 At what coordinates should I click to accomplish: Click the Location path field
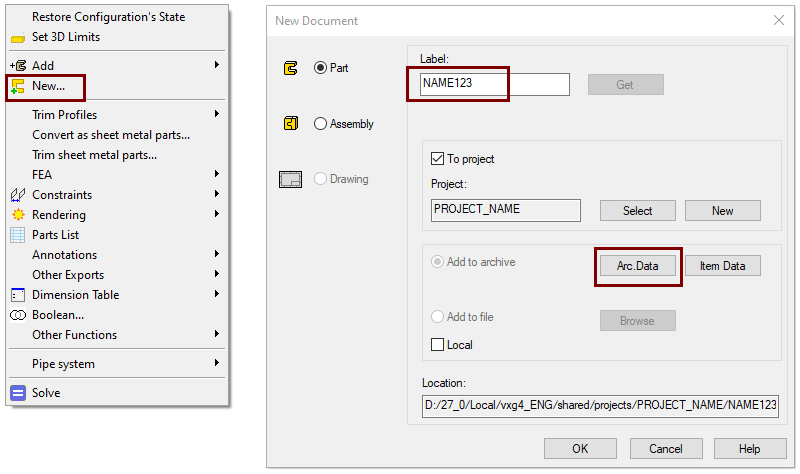point(601,406)
